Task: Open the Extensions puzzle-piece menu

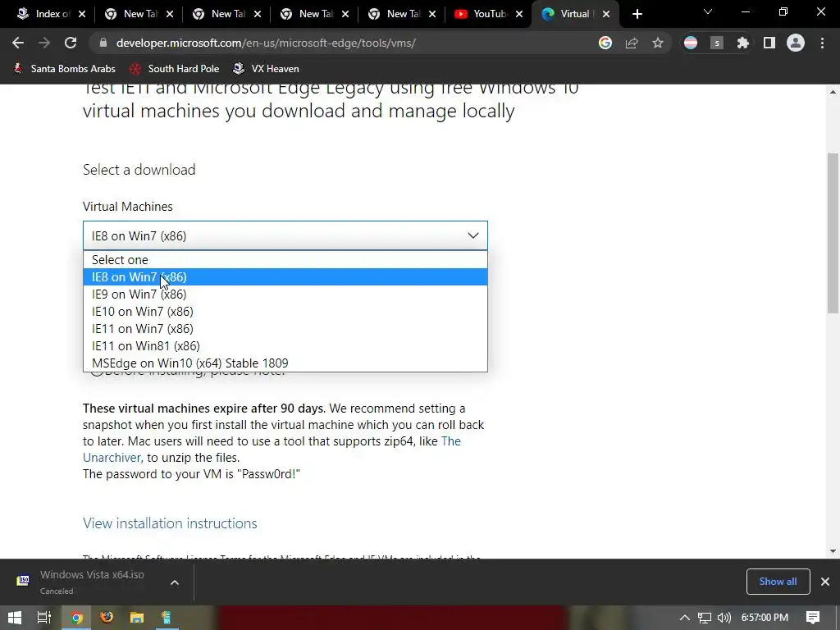Action: click(742, 43)
